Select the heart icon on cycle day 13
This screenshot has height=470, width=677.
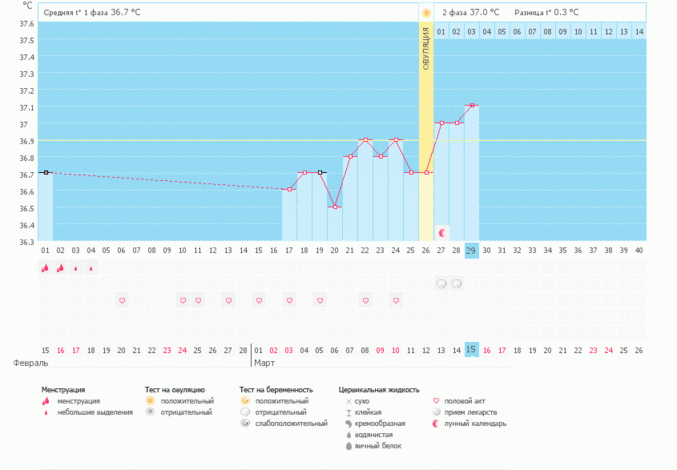point(228,300)
